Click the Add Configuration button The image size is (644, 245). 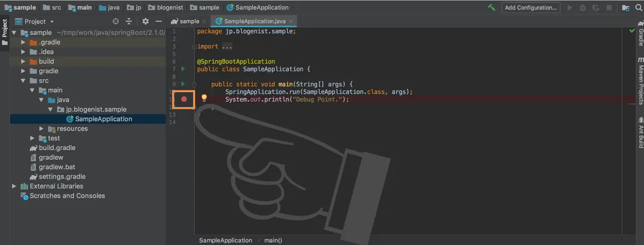(x=531, y=8)
